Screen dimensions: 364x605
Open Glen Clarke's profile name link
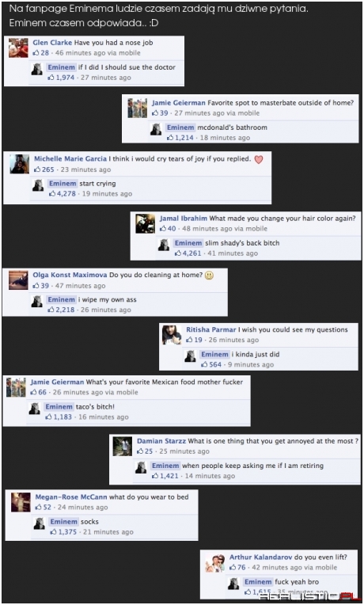point(52,43)
